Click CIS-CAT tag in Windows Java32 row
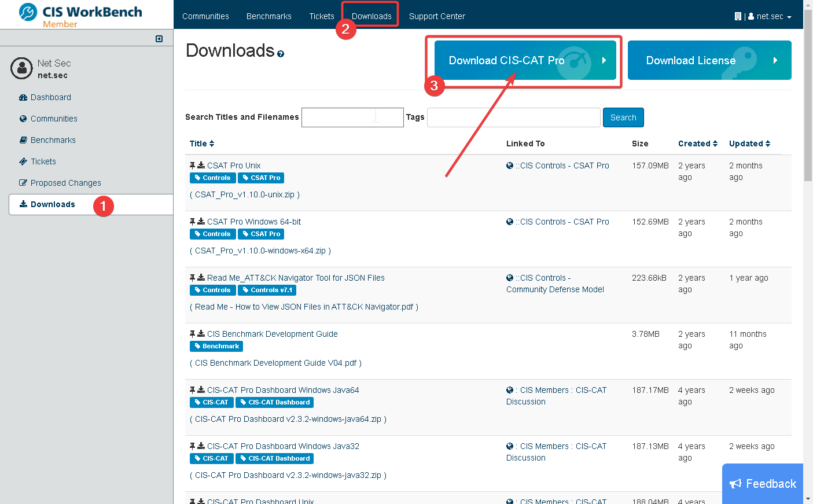 [211, 459]
